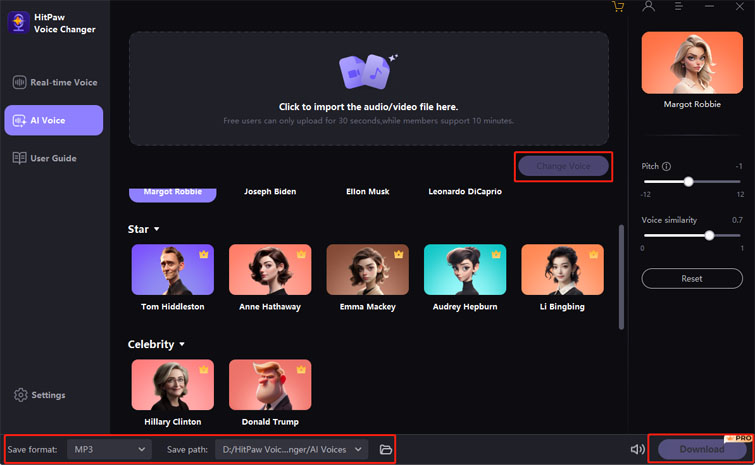Click the Settings gear icon

coord(21,395)
